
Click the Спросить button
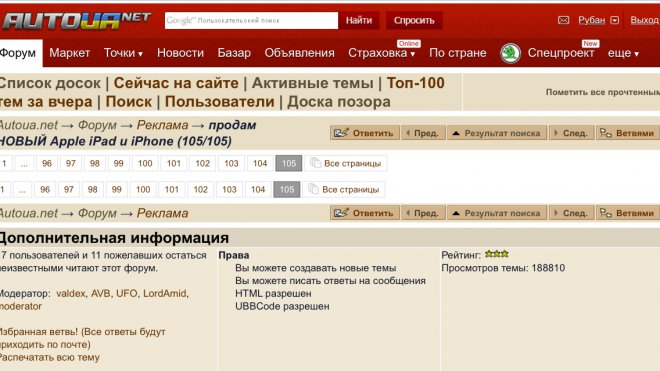[x=414, y=20]
